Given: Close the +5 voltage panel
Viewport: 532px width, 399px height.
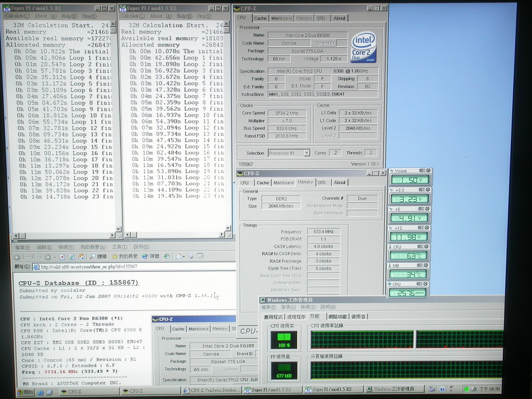Looking at the screenshot, I should coord(427,208).
